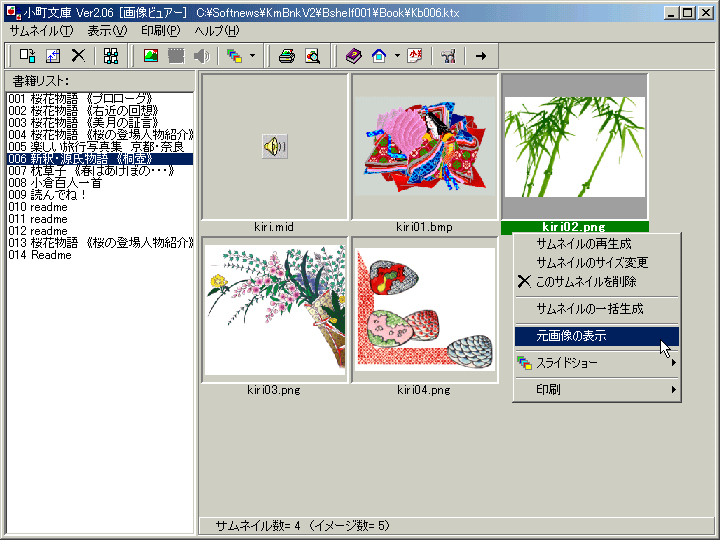Click the thumbnail regenerate toolbar icon

click(x=28, y=56)
